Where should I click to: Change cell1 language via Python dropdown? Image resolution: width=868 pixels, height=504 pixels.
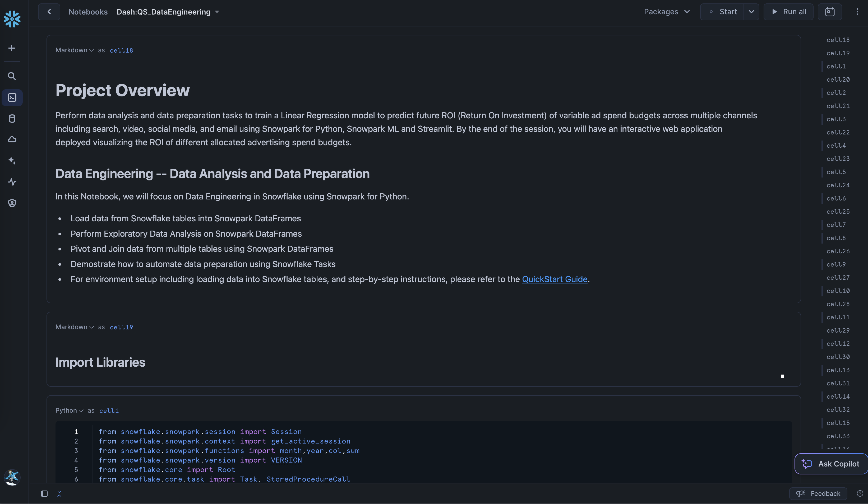coord(69,410)
